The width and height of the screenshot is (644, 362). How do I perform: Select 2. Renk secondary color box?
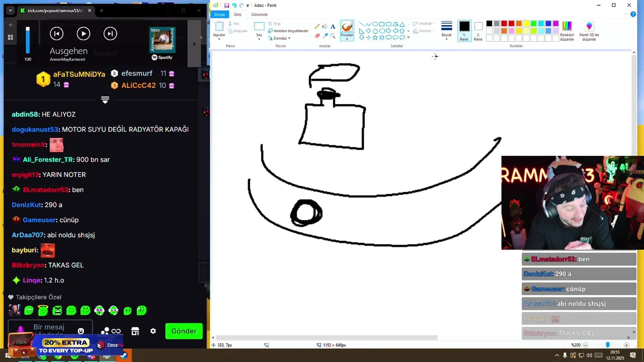tap(478, 31)
